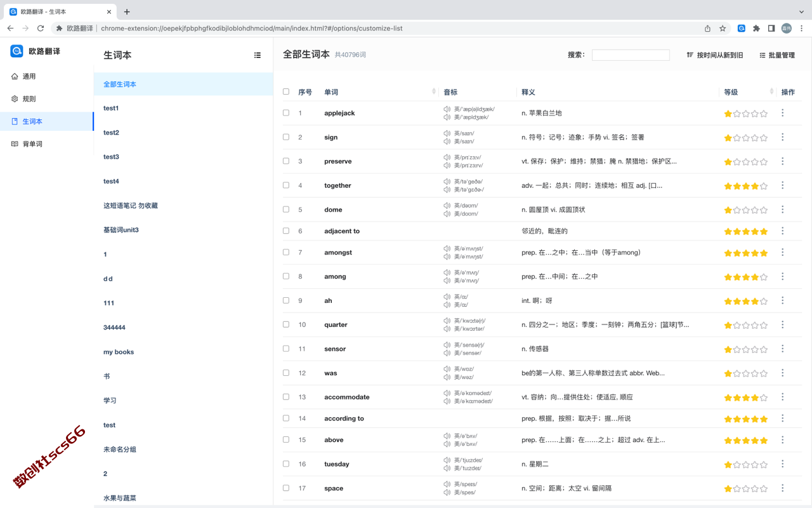
Task: Click the 搜索 search input field
Action: tap(631, 55)
